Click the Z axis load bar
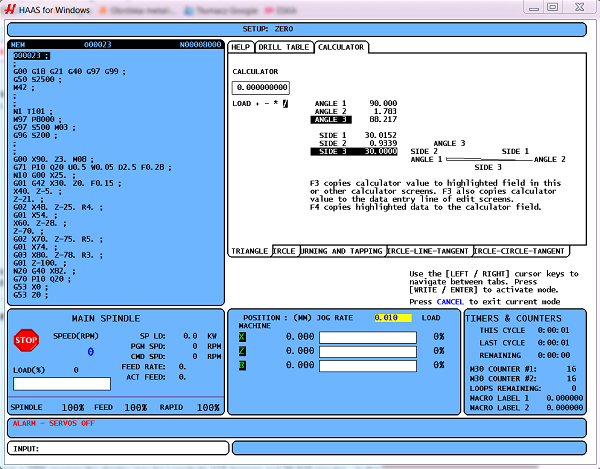The image size is (600, 469). [x=368, y=352]
